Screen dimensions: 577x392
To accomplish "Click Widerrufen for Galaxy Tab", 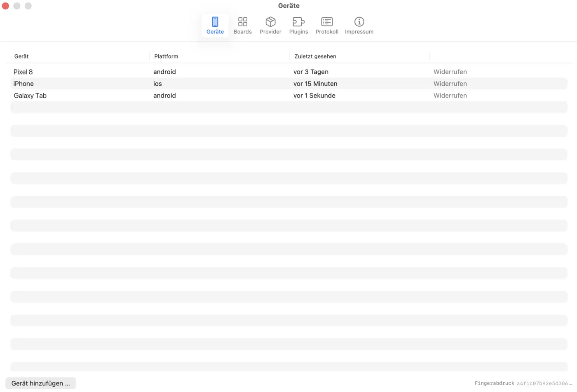I will click(x=450, y=96).
